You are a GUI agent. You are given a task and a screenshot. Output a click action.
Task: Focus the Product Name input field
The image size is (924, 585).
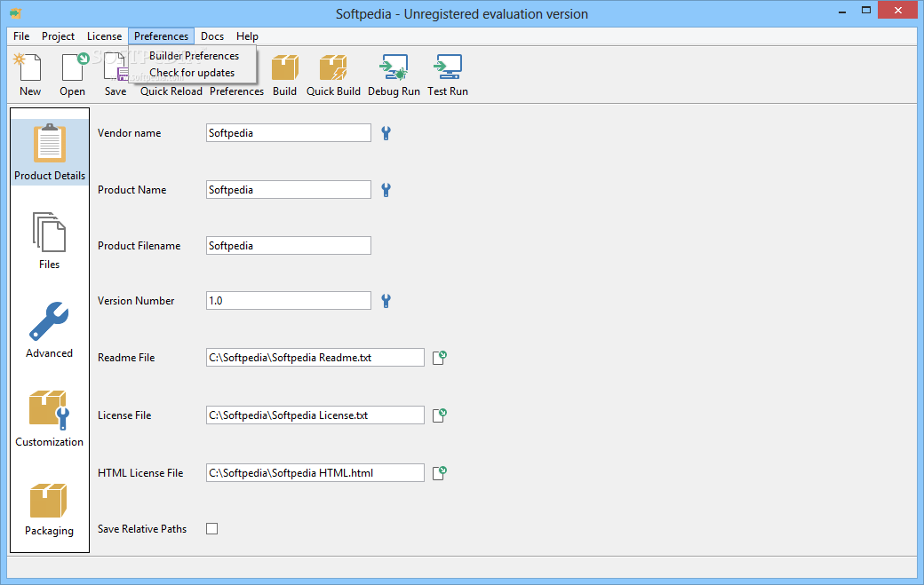pos(289,189)
